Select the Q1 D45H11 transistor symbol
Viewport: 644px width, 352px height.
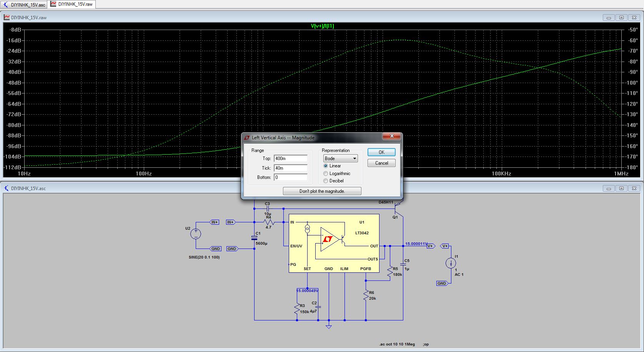(399, 209)
